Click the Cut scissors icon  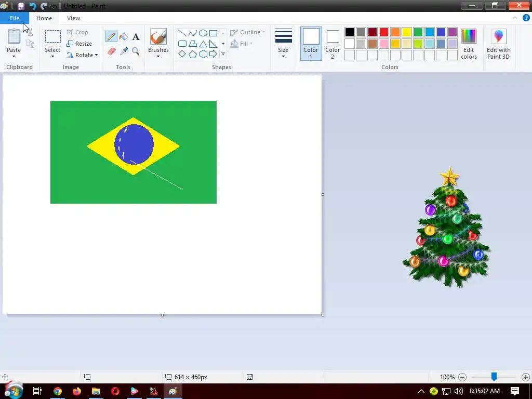coord(30,32)
